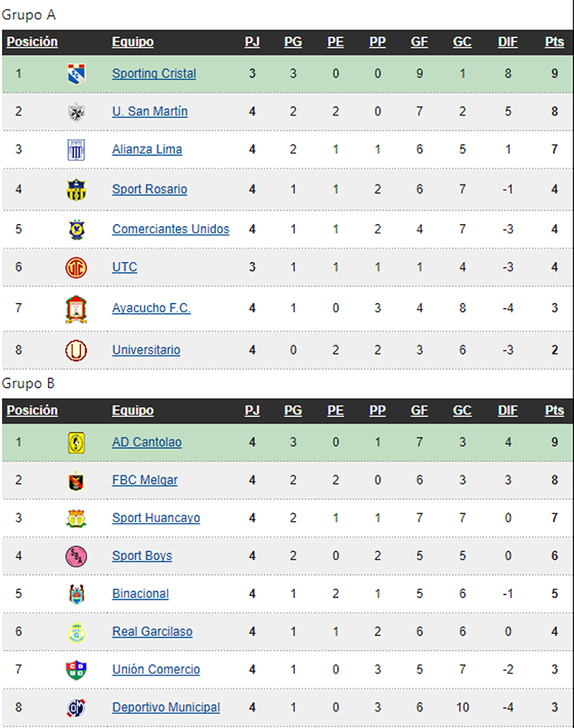Open the Sport Huancayo team link
The image size is (574, 728).
coord(156,518)
